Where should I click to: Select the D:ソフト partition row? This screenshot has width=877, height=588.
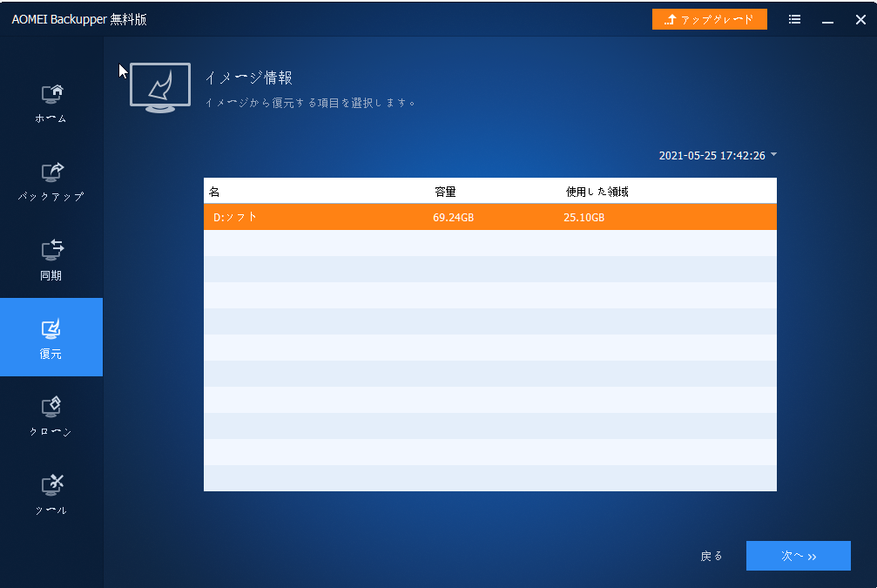[490, 217]
